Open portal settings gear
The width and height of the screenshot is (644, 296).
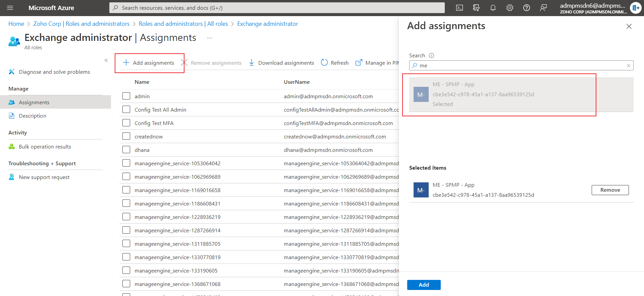(x=510, y=8)
